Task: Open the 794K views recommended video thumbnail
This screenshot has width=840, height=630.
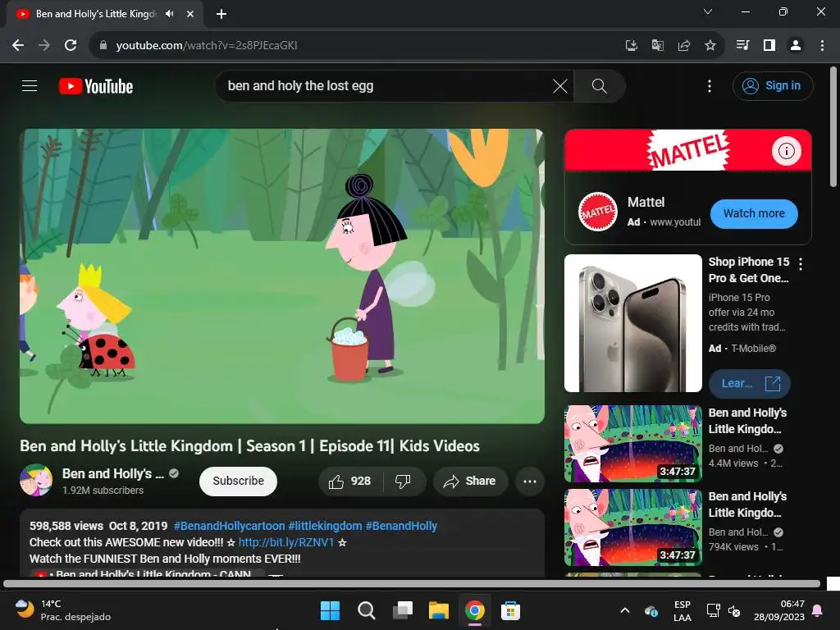Action: (632, 527)
